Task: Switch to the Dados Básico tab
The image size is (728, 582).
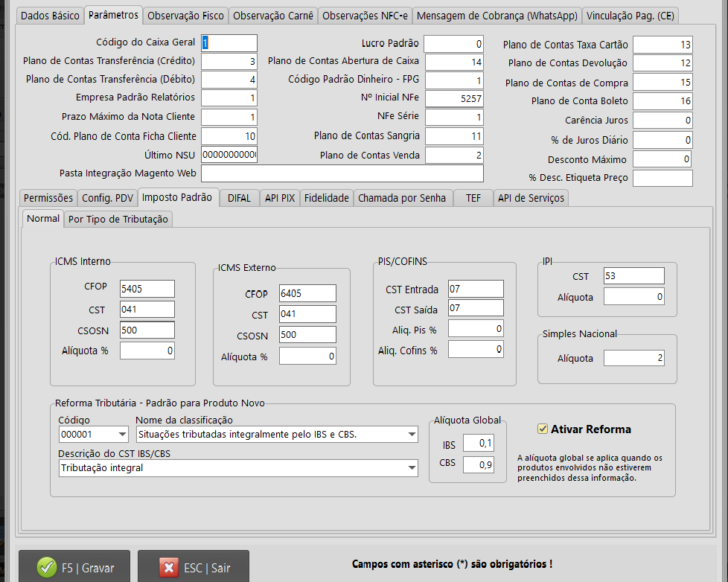Action: pos(50,16)
